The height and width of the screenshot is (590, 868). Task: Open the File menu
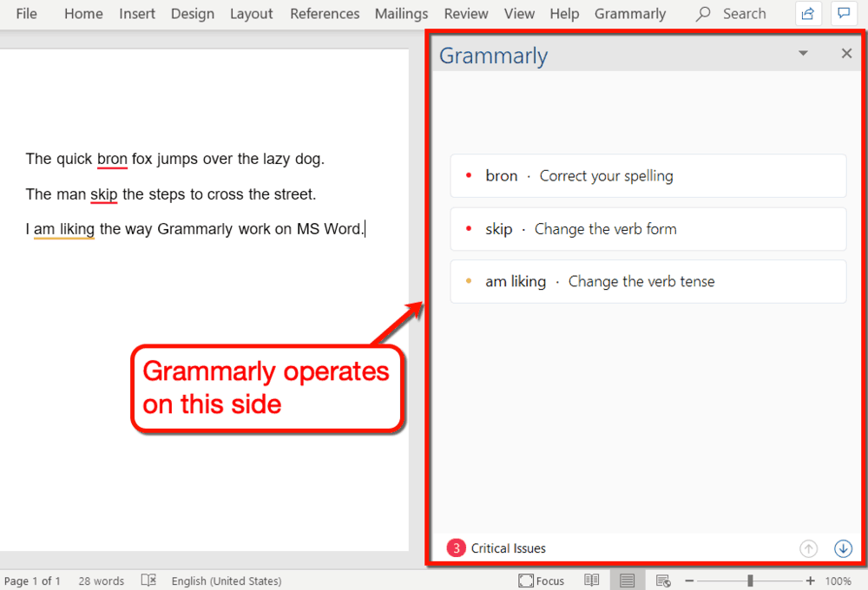[x=26, y=13]
